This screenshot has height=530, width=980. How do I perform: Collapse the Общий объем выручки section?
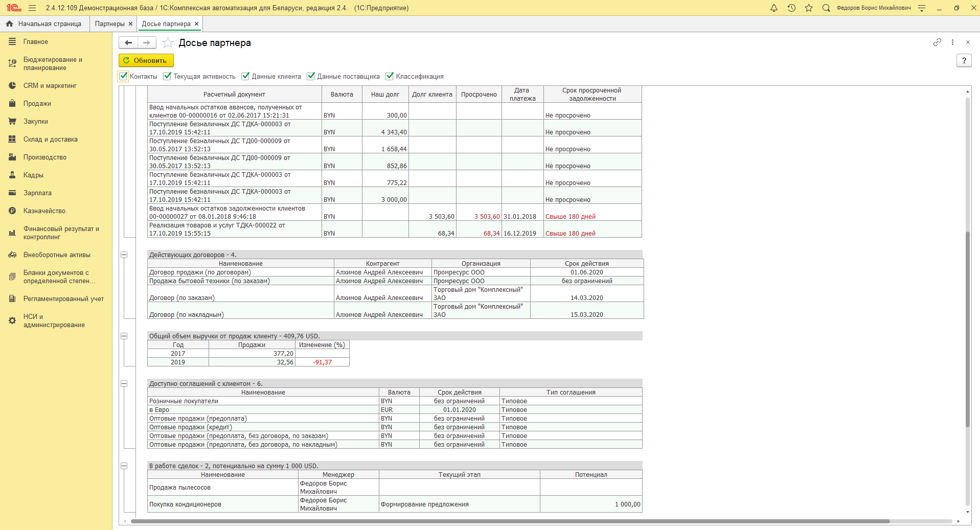pos(124,336)
